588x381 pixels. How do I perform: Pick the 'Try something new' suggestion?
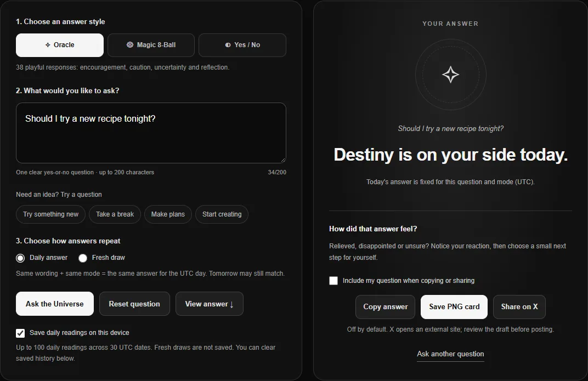click(x=50, y=214)
